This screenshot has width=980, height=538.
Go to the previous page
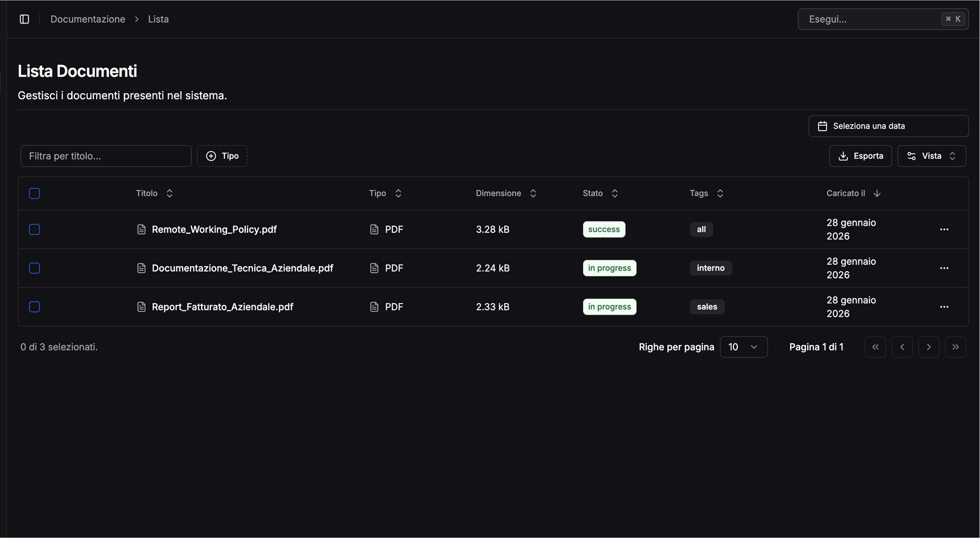click(902, 347)
